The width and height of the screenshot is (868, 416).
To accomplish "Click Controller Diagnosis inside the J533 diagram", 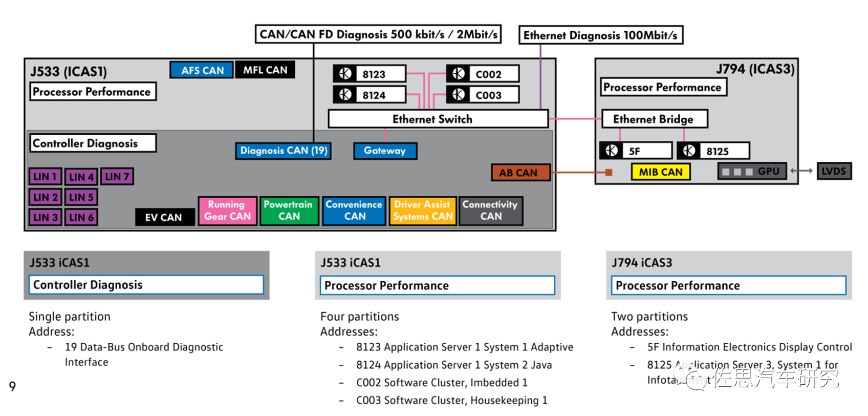I will coord(93,143).
